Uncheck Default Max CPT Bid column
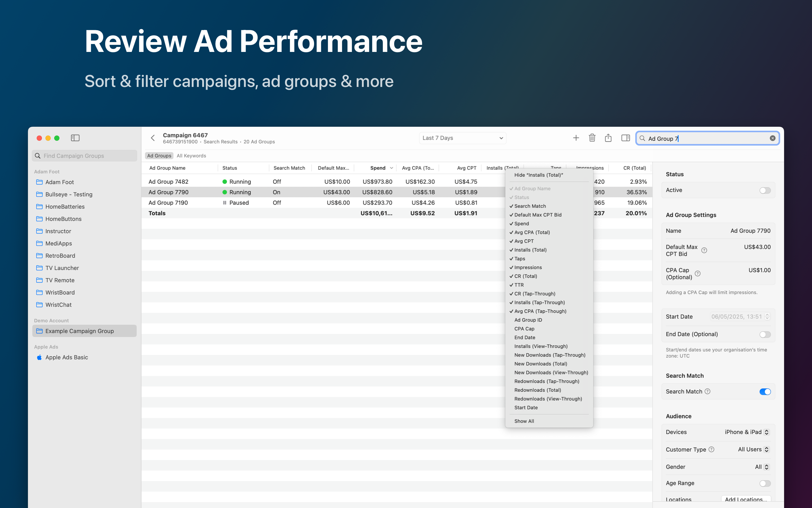 pos(549,215)
